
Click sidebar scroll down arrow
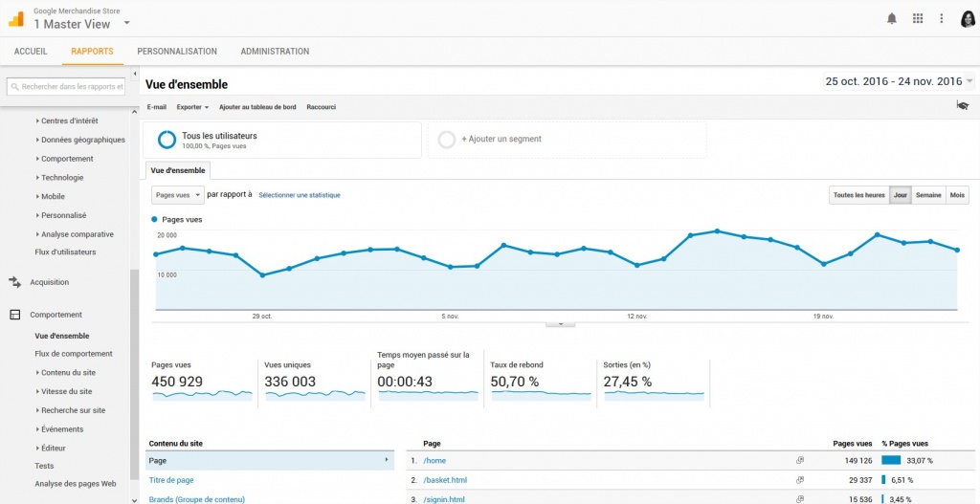coord(134,499)
